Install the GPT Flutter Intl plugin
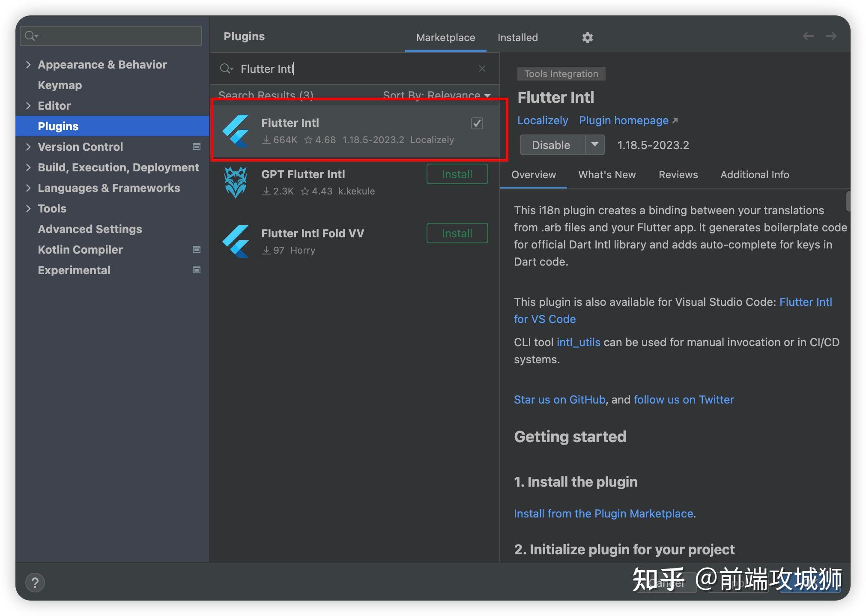The image size is (866, 616). coord(457,174)
